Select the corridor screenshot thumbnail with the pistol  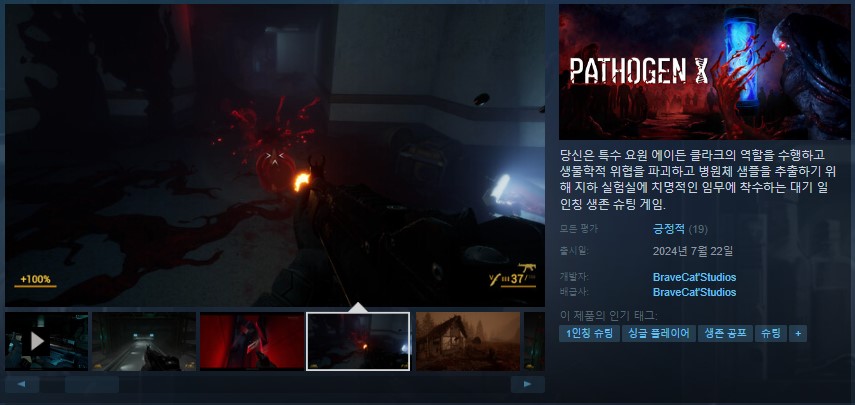(144, 341)
